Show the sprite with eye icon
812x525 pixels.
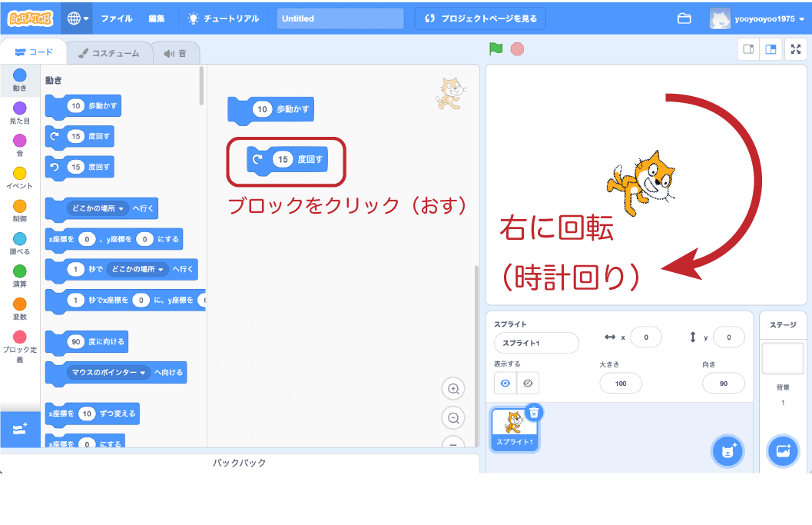point(505,383)
